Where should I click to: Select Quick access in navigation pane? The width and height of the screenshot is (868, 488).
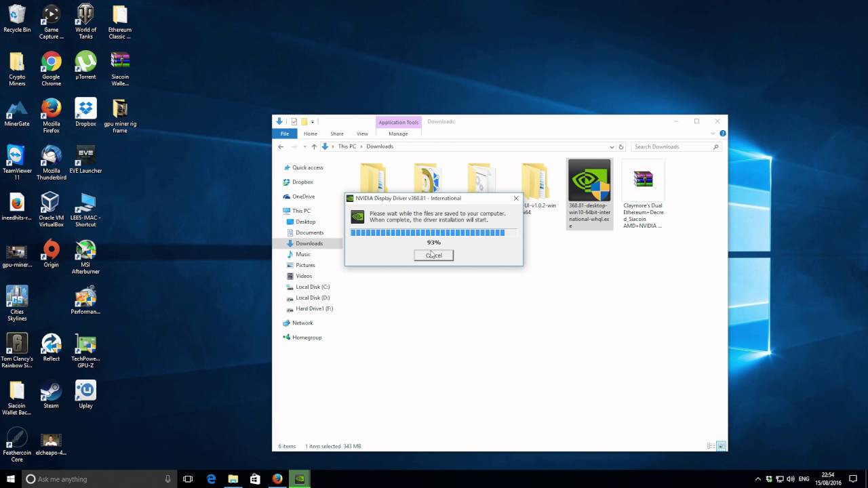[308, 167]
